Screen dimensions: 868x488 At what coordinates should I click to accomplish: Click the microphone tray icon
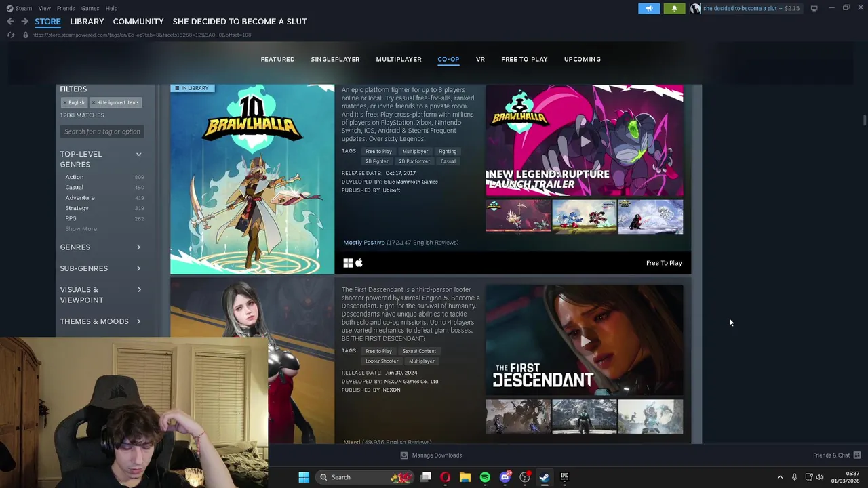pos(795,477)
